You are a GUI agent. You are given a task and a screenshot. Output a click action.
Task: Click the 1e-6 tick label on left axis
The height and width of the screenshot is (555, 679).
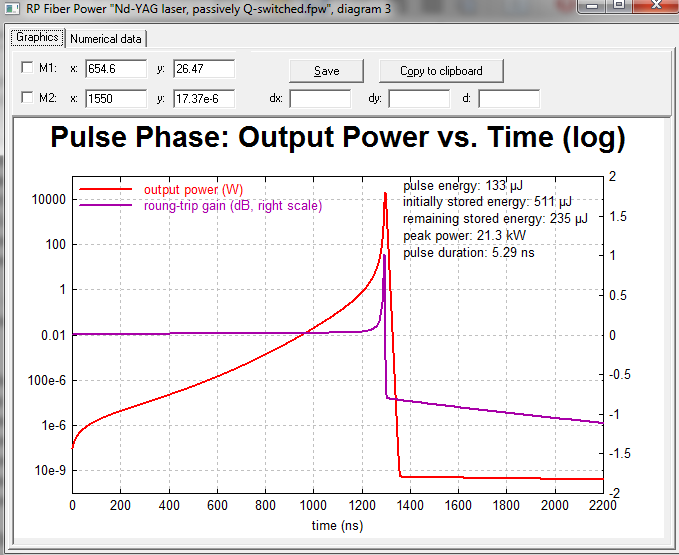pos(54,426)
